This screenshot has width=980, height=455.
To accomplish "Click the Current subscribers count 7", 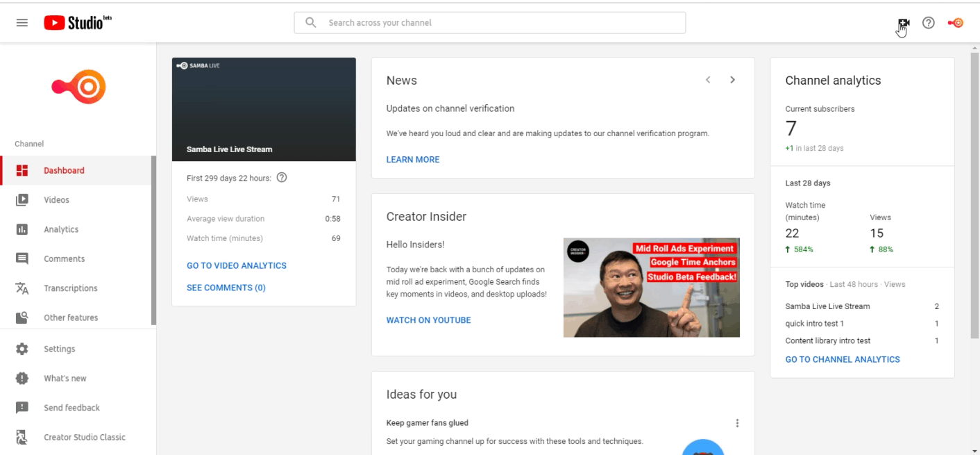I will [791, 129].
